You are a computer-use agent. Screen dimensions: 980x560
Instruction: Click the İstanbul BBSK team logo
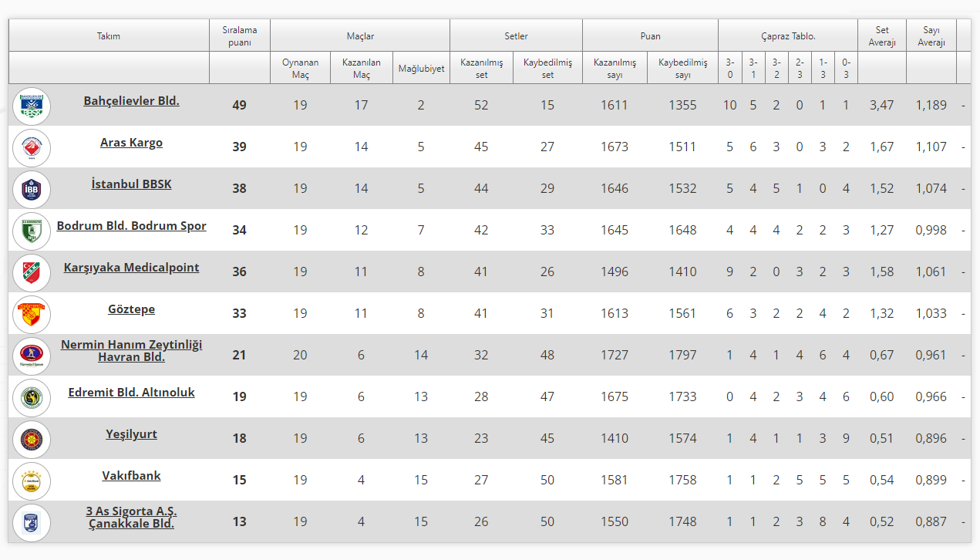point(32,189)
